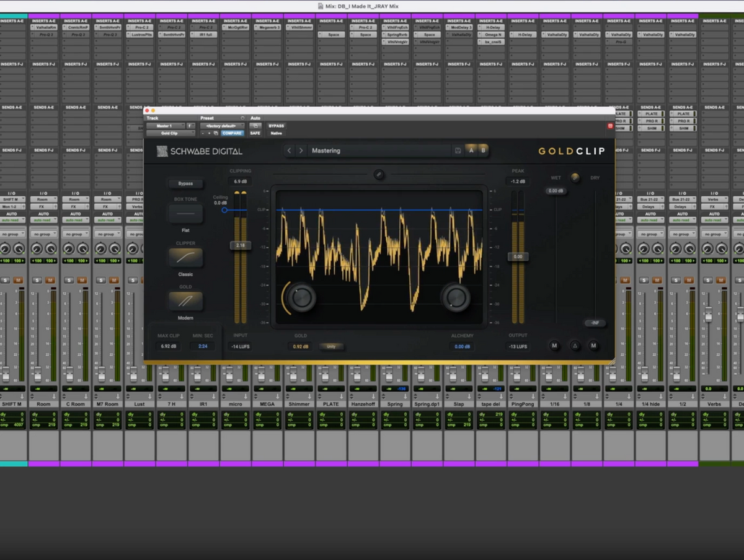
Task: Mute the wet signal with M button
Action: pyautogui.click(x=554, y=346)
